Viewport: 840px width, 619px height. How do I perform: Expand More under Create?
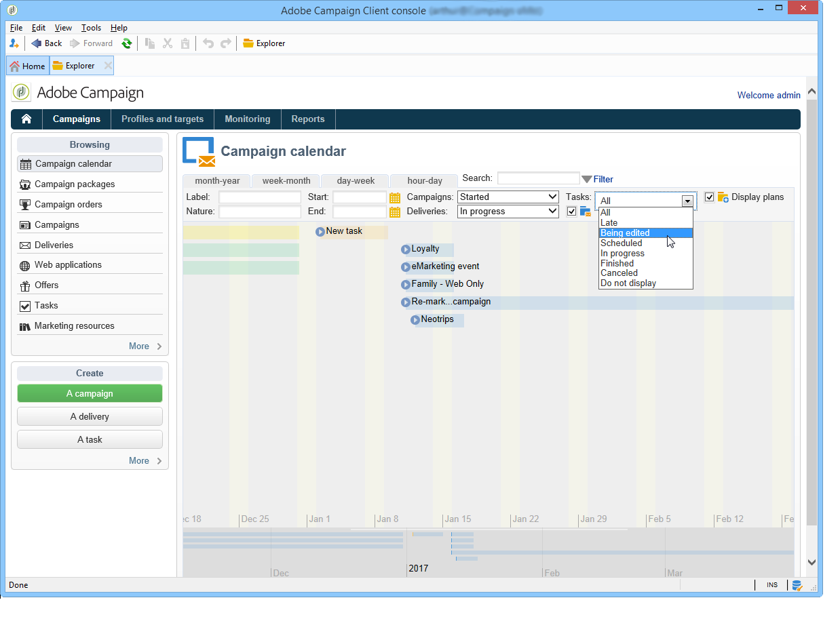click(x=145, y=460)
